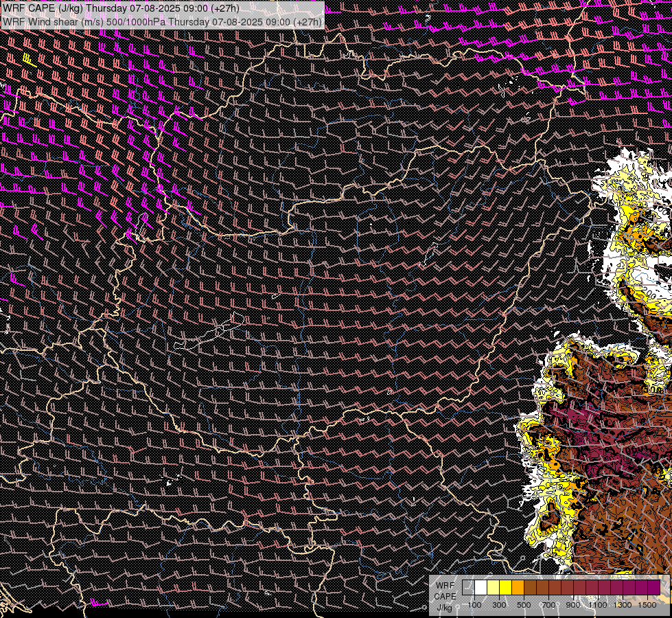
Task: Click the bright yellow CAPE legend swatch
Action: tap(506, 587)
